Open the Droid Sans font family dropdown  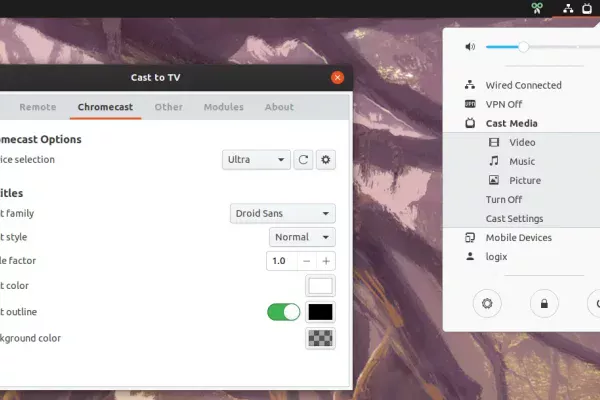click(283, 213)
